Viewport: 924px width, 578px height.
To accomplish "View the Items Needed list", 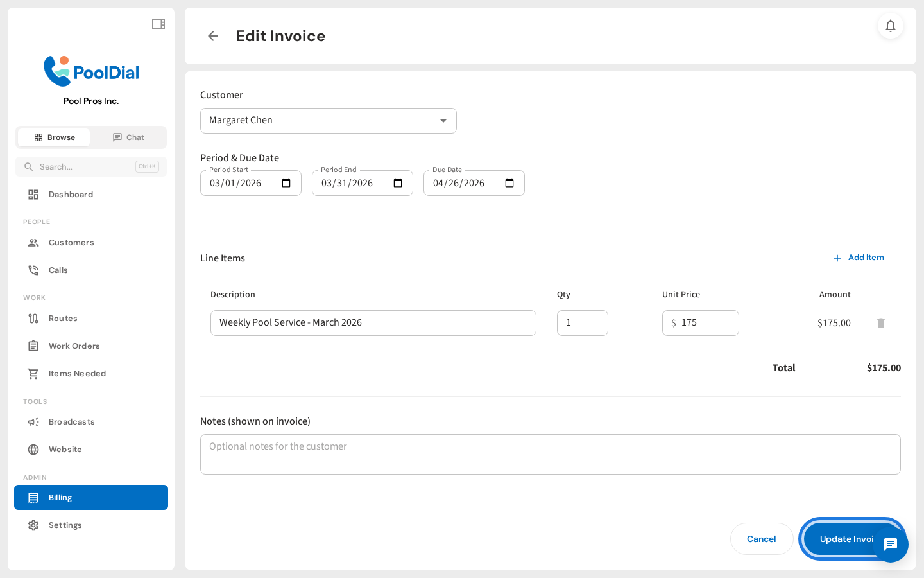I will [x=78, y=373].
